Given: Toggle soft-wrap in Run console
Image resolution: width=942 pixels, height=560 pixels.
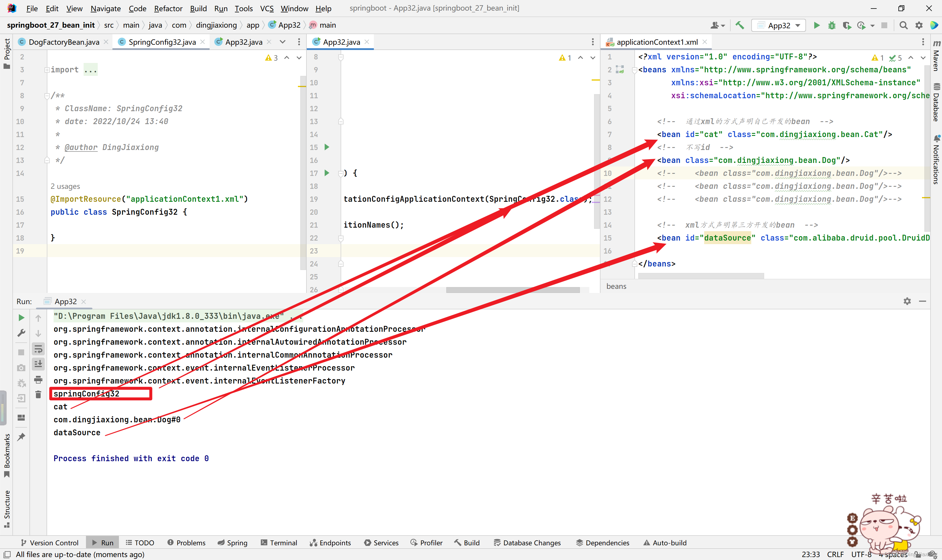Looking at the screenshot, I should pyautogui.click(x=38, y=349).
